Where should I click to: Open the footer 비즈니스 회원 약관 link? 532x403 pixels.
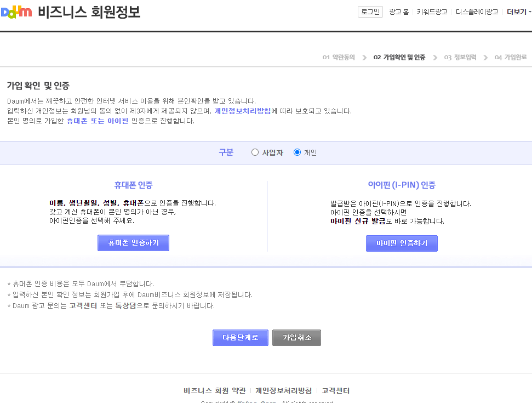(214, 390)
